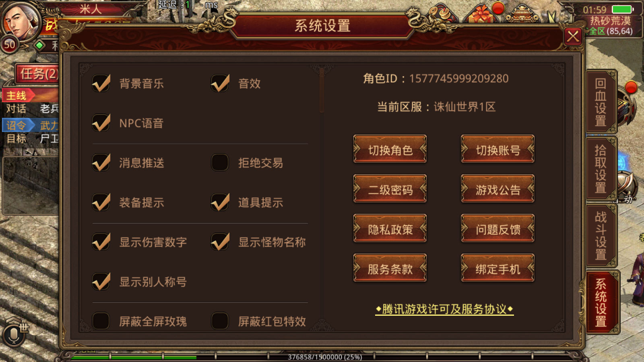The height and width of the screenshot is (362, 644).
Task: Disable the 背景音乐 checkbox
Action: click(101, 83)
